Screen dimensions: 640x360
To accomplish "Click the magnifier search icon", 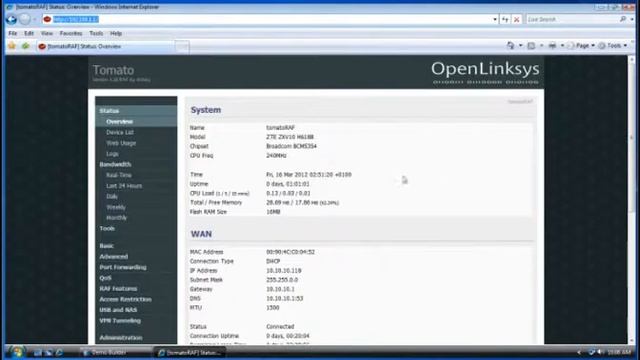I will coord(622,19).
